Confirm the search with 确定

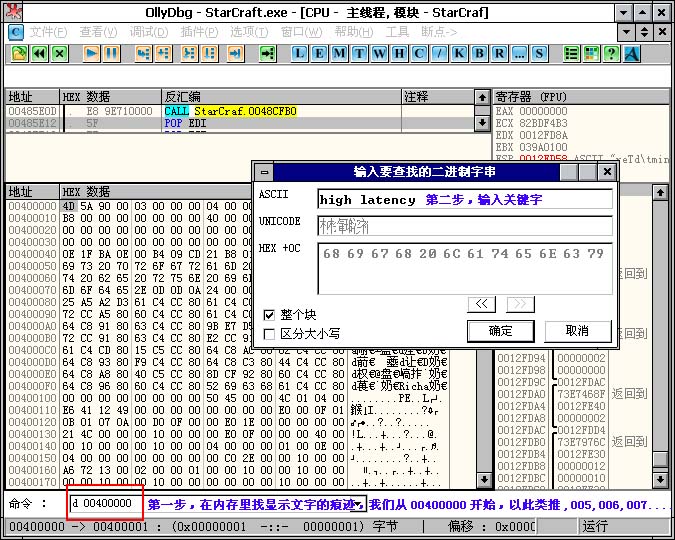click(x=501, y=331)
